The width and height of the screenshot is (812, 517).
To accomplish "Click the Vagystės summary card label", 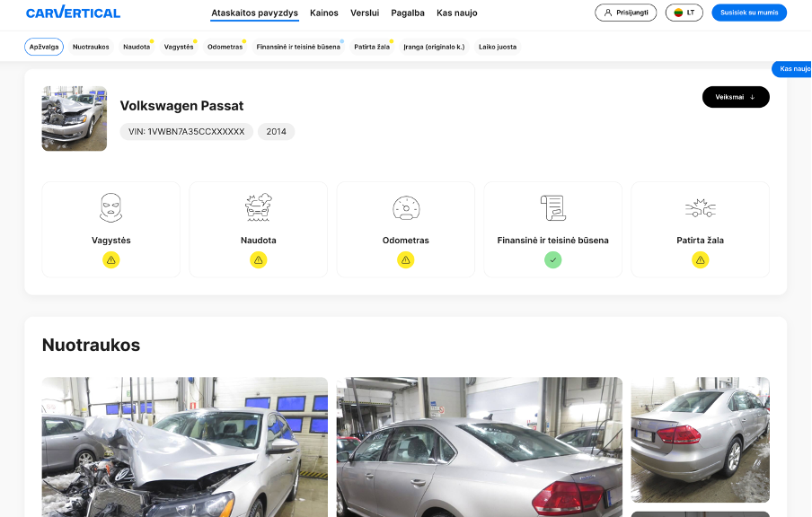I will pyautogui.click(x=110, y=241).
